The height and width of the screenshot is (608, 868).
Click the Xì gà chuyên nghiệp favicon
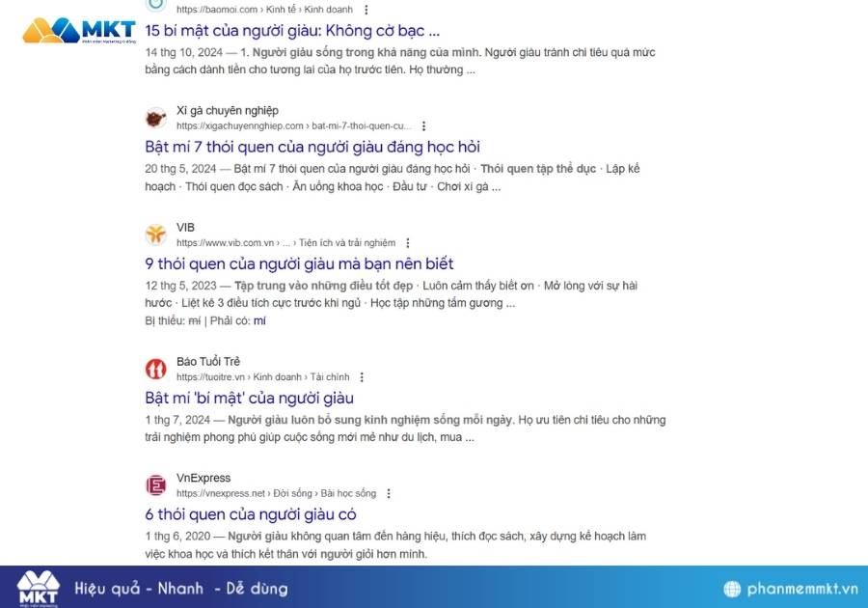[155, 118]
